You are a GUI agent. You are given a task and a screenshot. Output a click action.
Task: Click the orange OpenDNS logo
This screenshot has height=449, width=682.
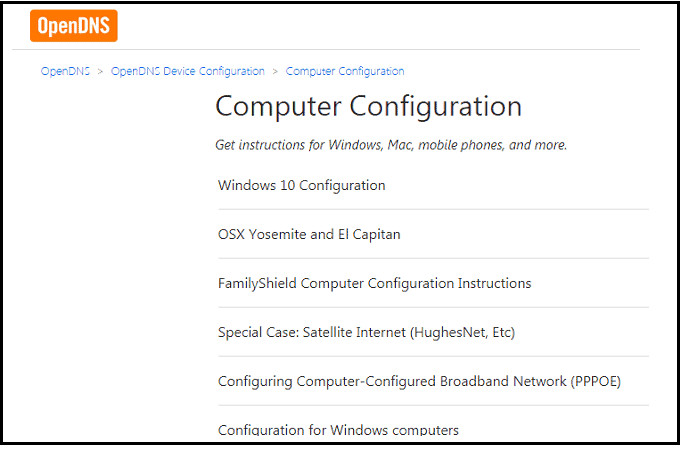click(73, 25)
